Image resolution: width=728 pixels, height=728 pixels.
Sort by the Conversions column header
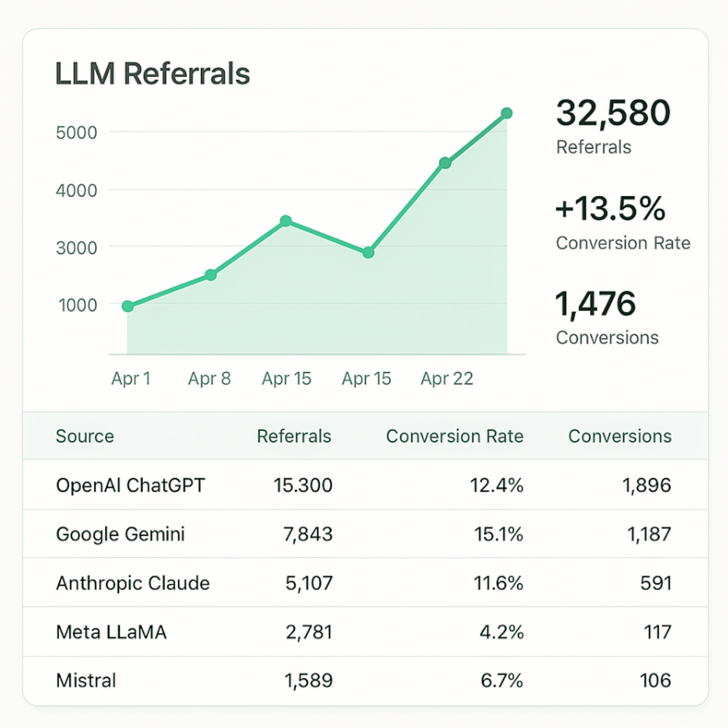point(620,436)
